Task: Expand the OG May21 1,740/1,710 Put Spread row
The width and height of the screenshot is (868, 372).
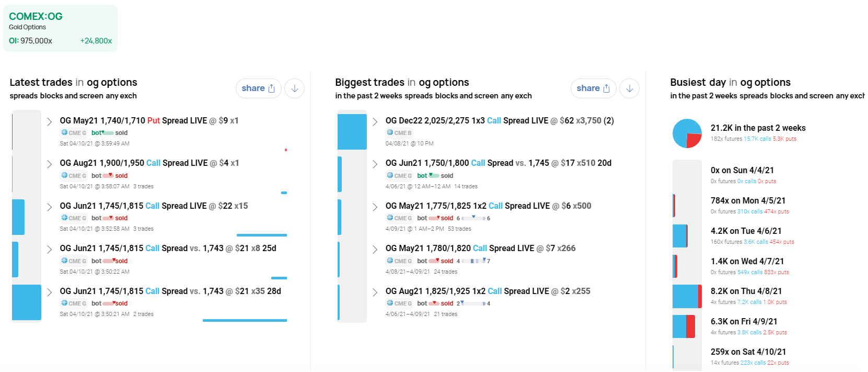Action: [49, 121]
